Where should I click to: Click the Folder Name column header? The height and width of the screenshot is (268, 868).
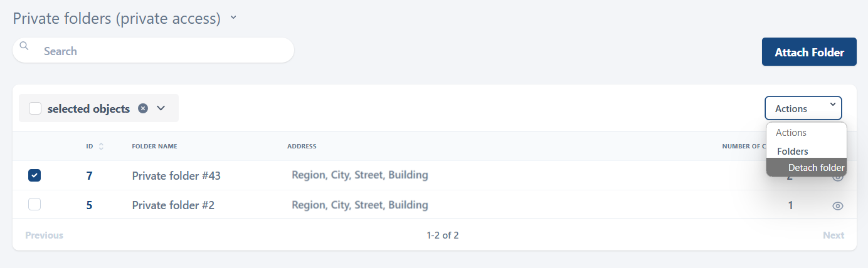coord(154,147)
